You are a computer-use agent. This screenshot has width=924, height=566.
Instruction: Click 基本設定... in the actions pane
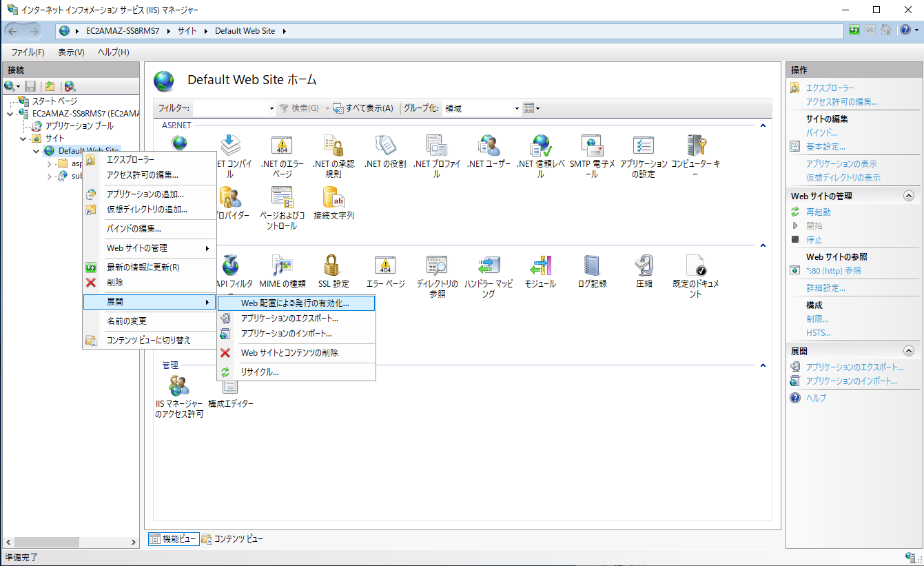pos(825,147)
